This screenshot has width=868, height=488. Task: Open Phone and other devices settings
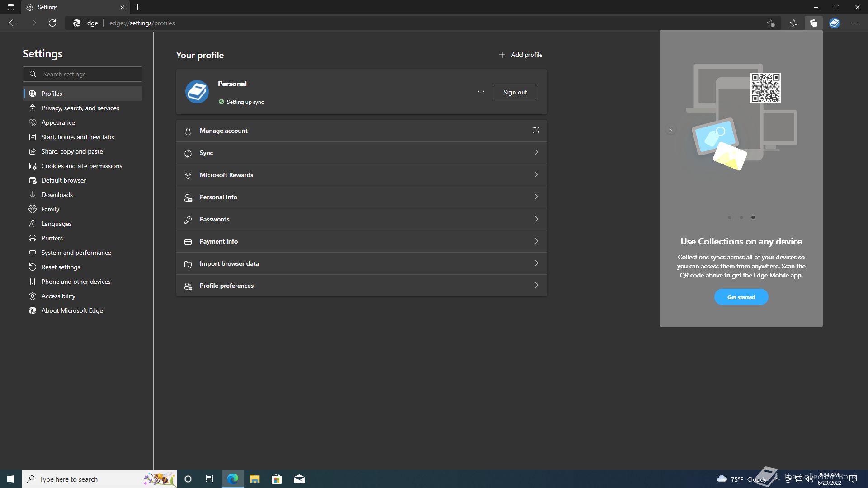coord(82,282)
